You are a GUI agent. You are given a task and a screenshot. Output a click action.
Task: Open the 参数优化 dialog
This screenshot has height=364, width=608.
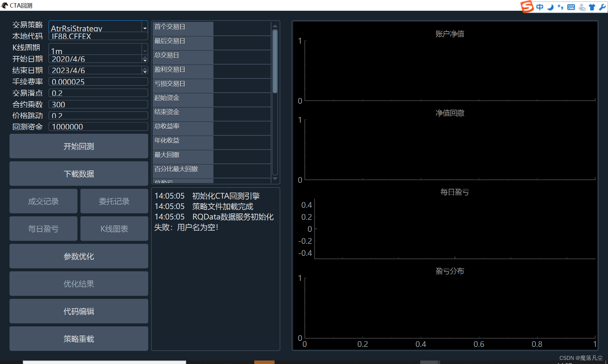[79, 256]
